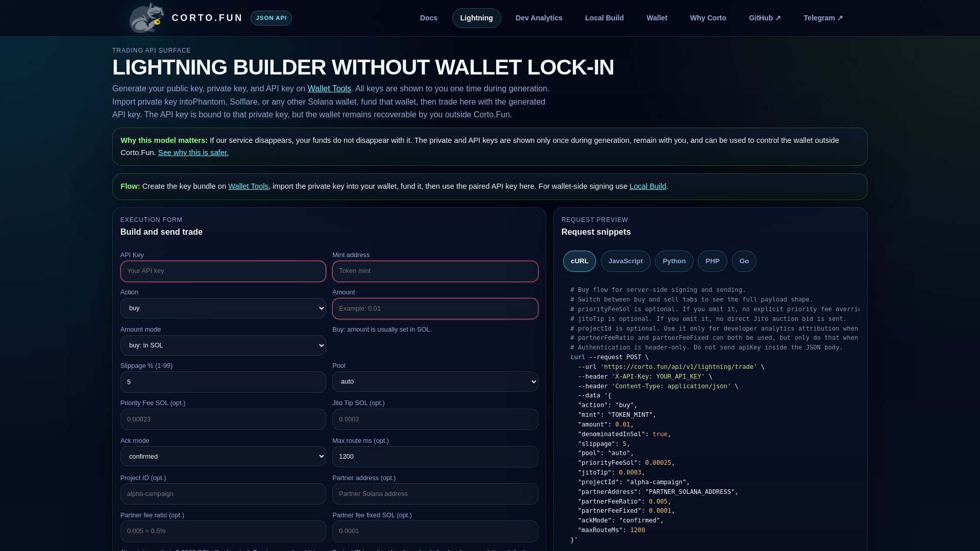
Task: Go to Dev Analytics
Action: [539, 18]
